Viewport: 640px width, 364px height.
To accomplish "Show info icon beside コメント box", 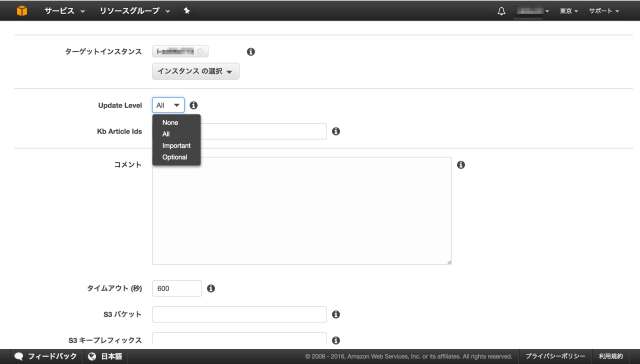I will click(461, 165).
